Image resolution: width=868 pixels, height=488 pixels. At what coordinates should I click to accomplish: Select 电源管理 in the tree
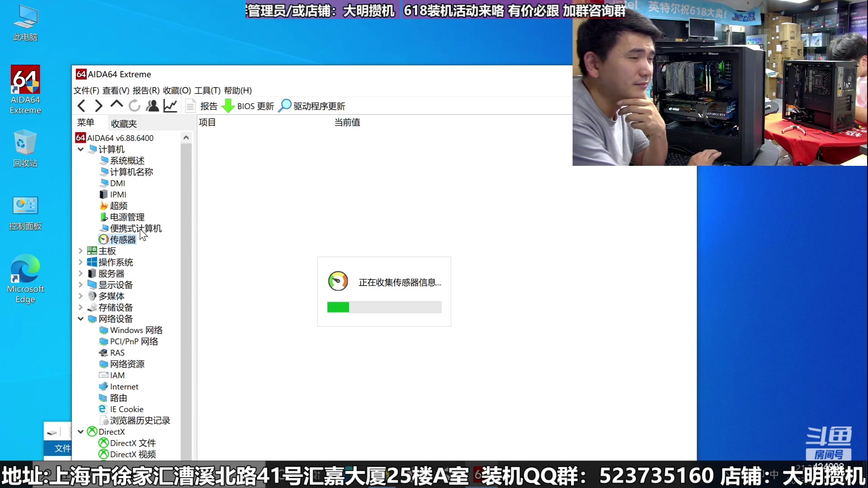[122, 217]
